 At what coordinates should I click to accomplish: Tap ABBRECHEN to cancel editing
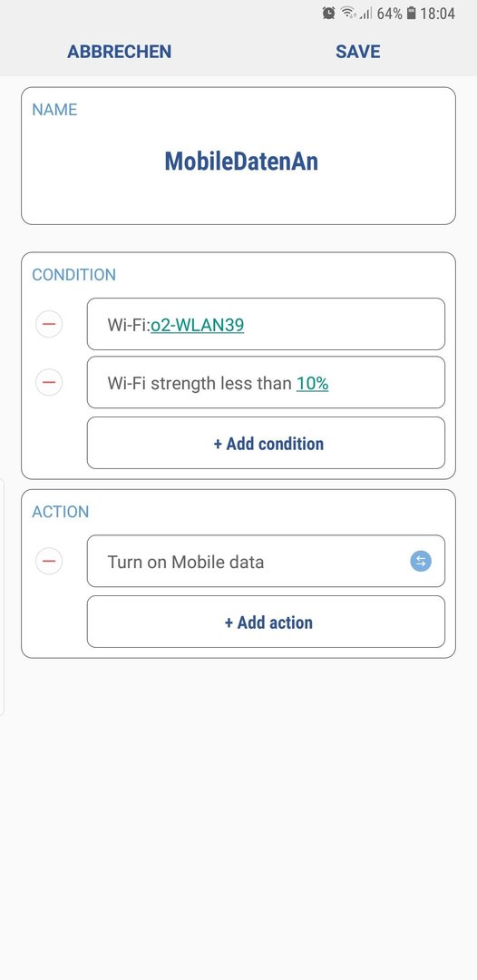tap(120, 51)
